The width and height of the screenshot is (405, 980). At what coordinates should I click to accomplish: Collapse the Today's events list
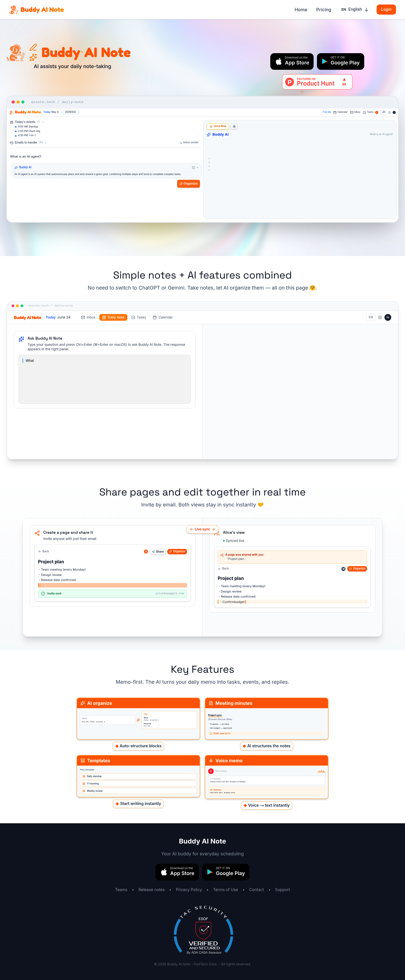pos(42,122)
